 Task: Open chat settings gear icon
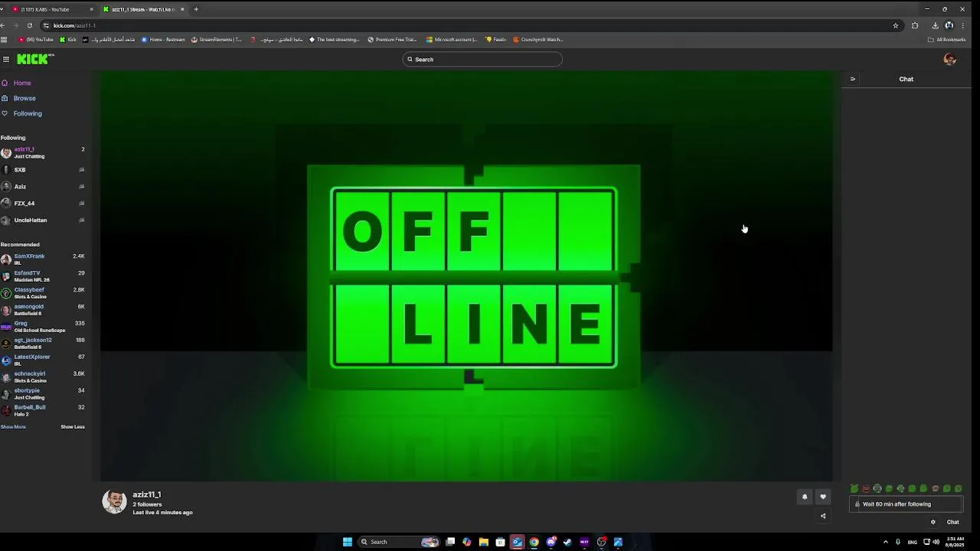click(x=933, y=522)
